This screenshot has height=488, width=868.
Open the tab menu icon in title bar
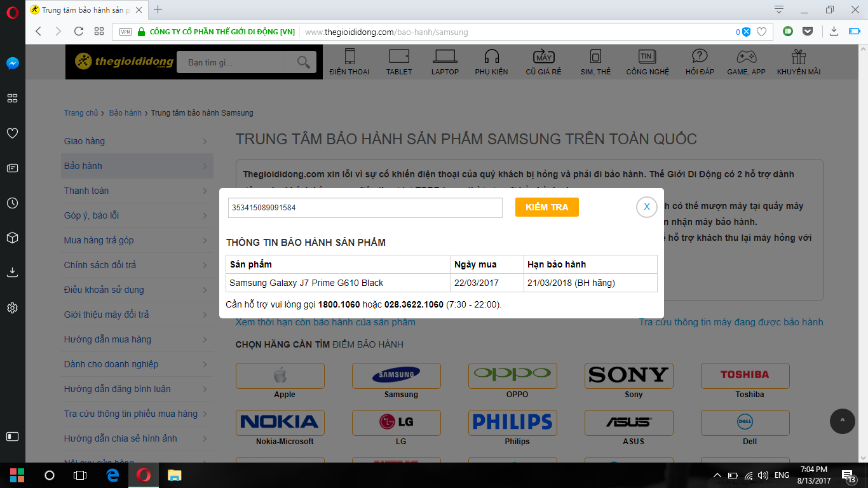click(x=779, y=10)
